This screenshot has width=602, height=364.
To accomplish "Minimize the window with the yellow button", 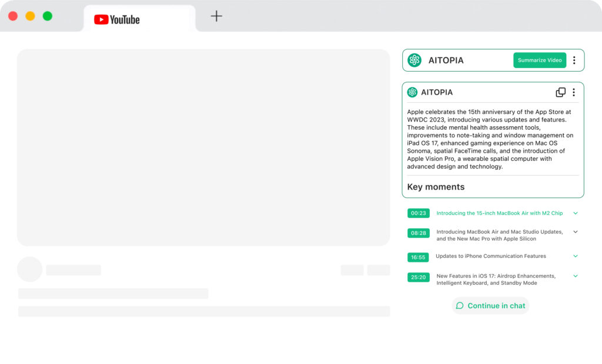I will pos(31,16).
